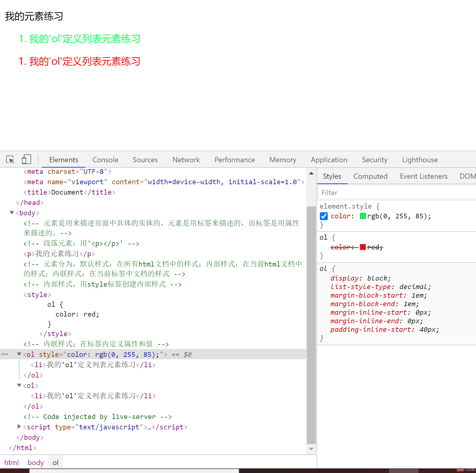The width and height of the screenshot is (476, 473).
Task: Click the color: red text inside style
Action: (x=77, y=314)
